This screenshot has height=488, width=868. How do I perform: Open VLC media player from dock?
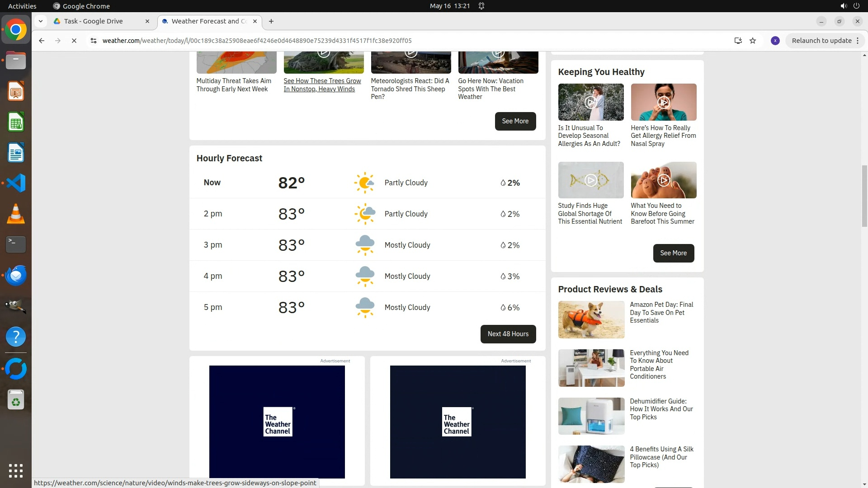click(x=16, y=214)
